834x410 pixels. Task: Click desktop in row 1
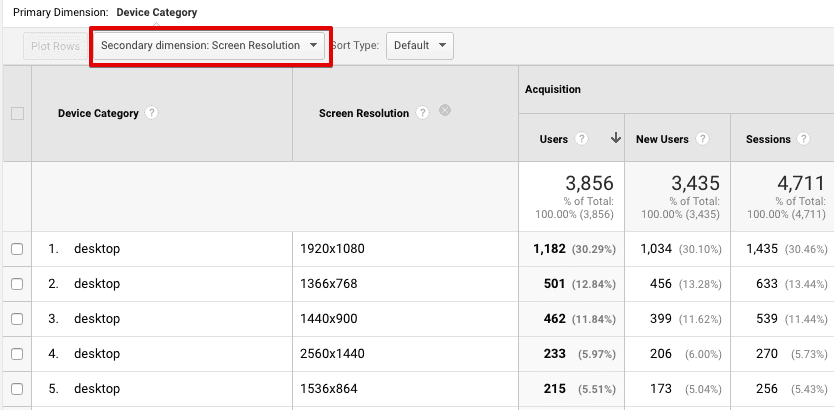(97, 248)
